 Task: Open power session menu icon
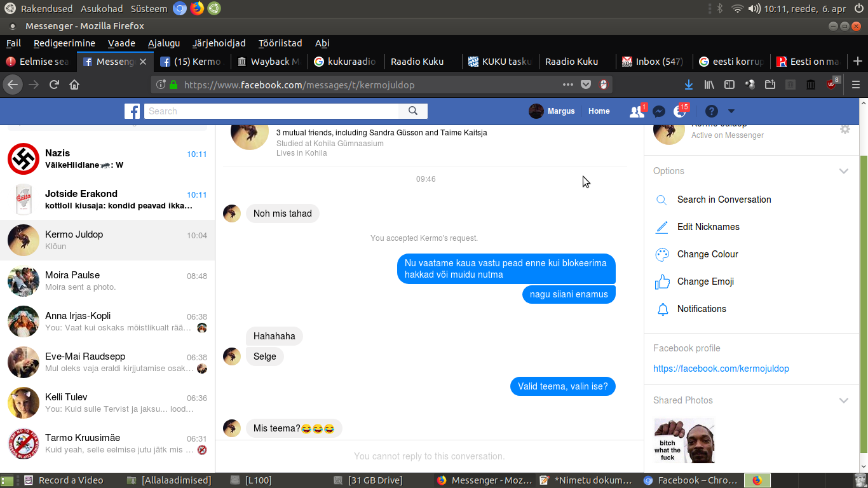(859, 8)
